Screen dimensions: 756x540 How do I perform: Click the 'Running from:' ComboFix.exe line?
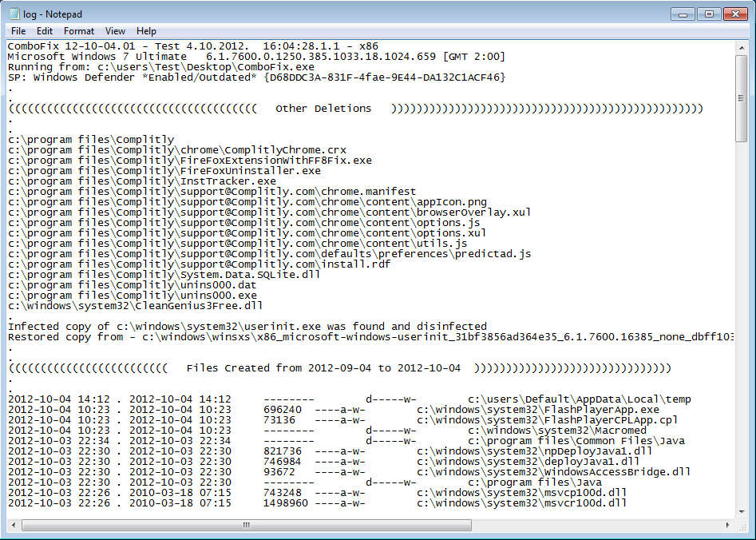click(161, 67)
